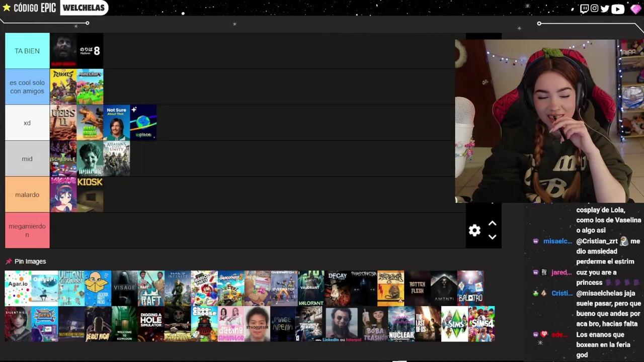Select the 'mid' tier label

tap(27, 159)
